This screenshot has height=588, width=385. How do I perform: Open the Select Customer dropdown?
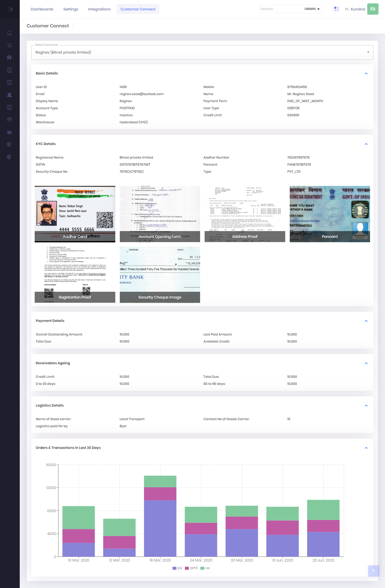202,52
